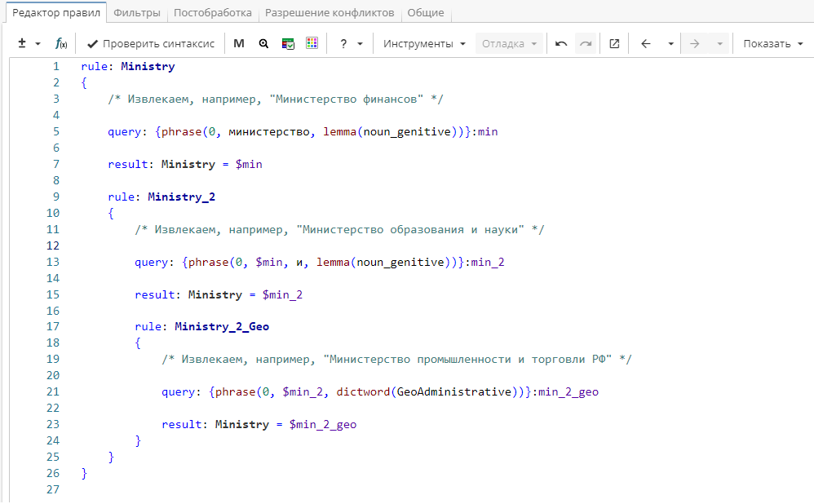This screenshot has height=504, width=814.
Task: Open the Отладка dropdown menu
Action: click(509, 43)
